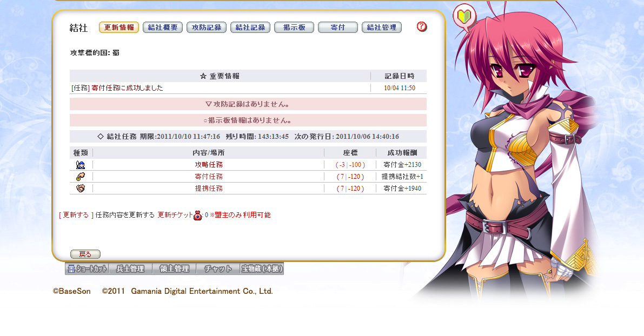644x336 pixels.
Task: Switch to the 結社概要 tab
Action: click(163, 28)
